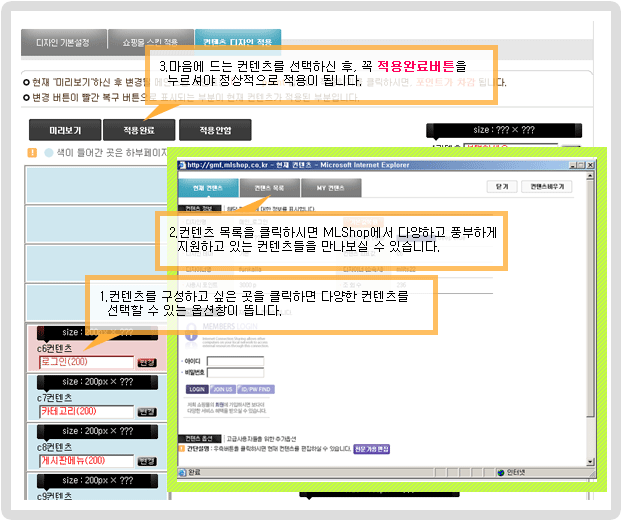This screenshot has width=622, height=521.
Task: Click the 변경 button next to 카테고리(200)
Action: pos(146,411)
